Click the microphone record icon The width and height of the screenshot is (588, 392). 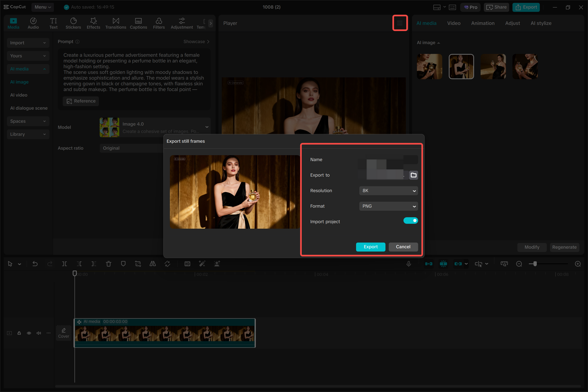click(409, 264)
